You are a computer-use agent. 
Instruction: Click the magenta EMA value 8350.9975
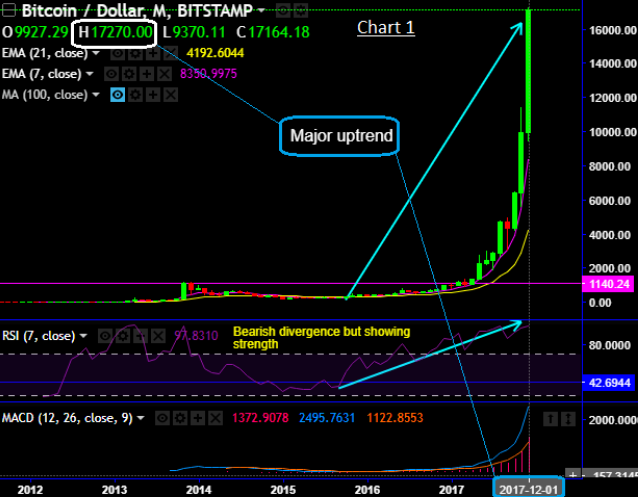(x=208, y=74)
